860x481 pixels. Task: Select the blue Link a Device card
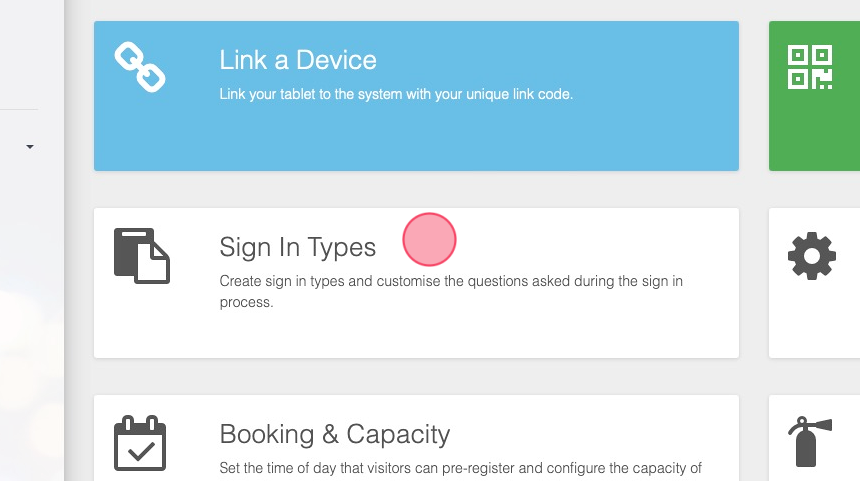(416, 96)
